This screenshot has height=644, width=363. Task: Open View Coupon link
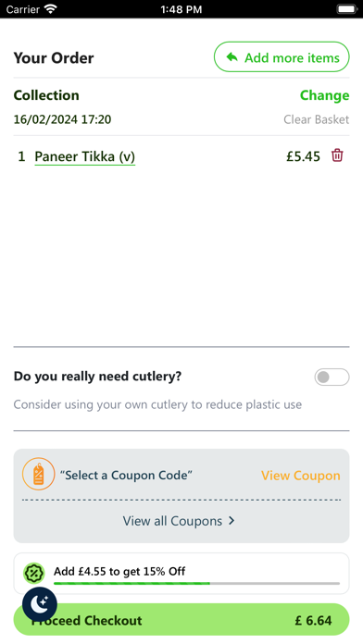[301, 476]
